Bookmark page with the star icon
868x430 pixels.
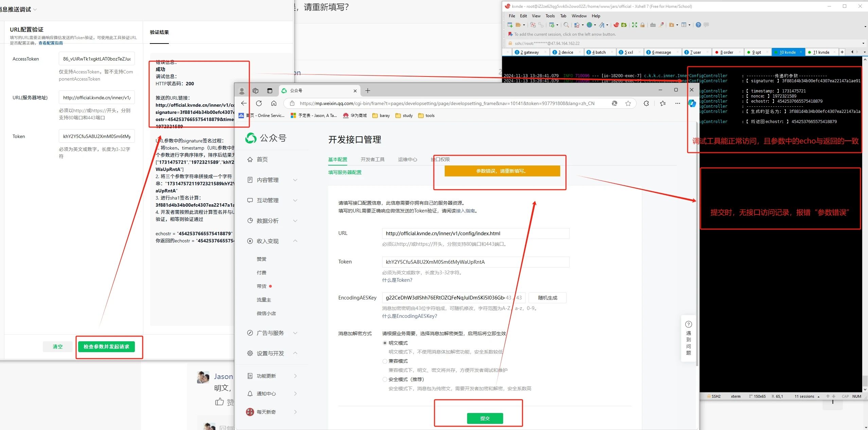[628, 103]
